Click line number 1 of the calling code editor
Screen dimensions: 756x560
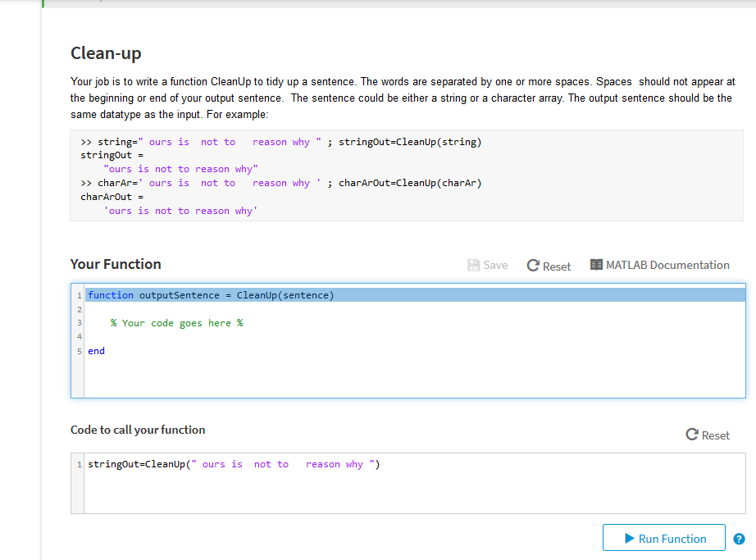coord(78,463)
